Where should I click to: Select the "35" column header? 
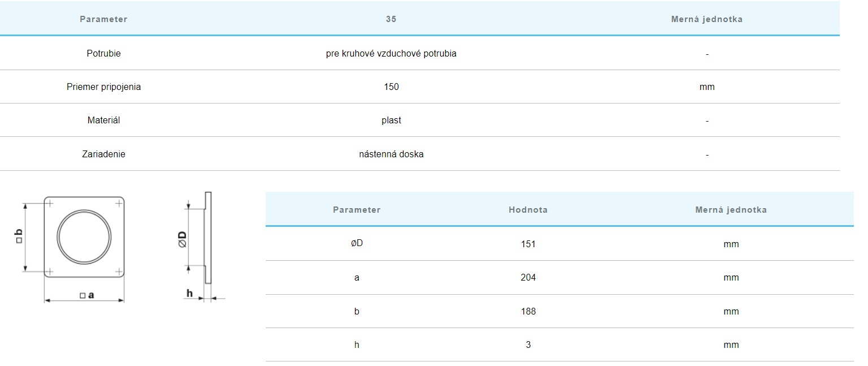pyautogui.click(x=391, y=19)
